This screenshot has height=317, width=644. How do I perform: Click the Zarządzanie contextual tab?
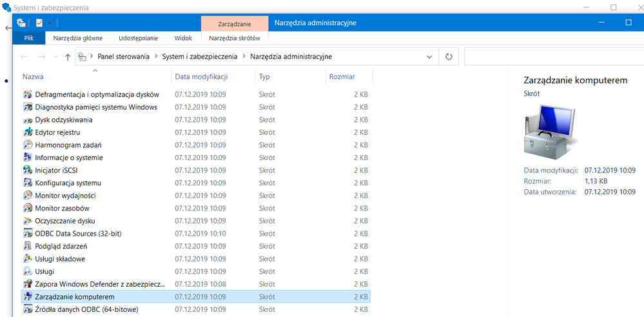234,23
